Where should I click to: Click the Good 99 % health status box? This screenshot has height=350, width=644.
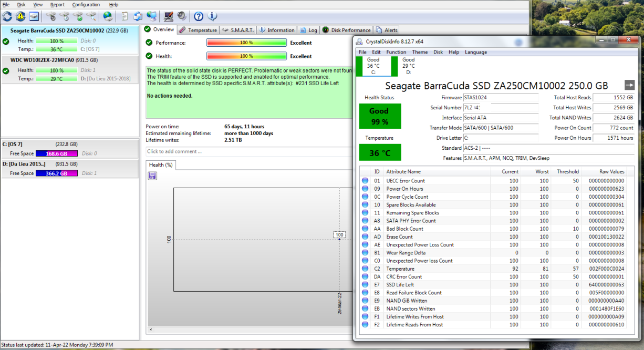(380, 116)
